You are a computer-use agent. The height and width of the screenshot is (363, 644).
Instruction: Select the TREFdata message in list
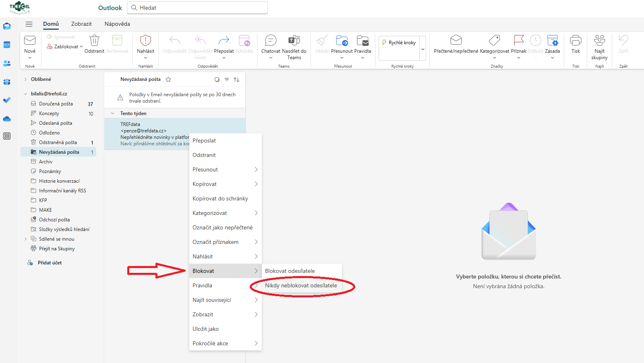175,134
